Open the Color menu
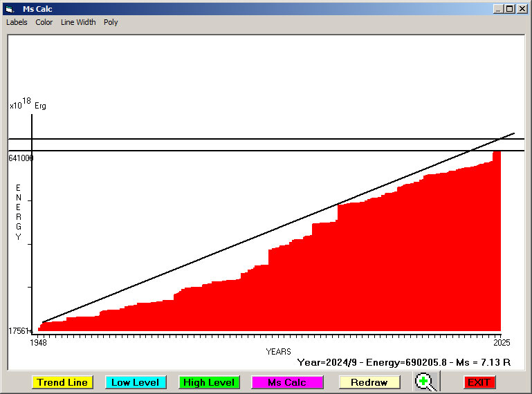Screen dimensions: 532x394 click(44, 22)
